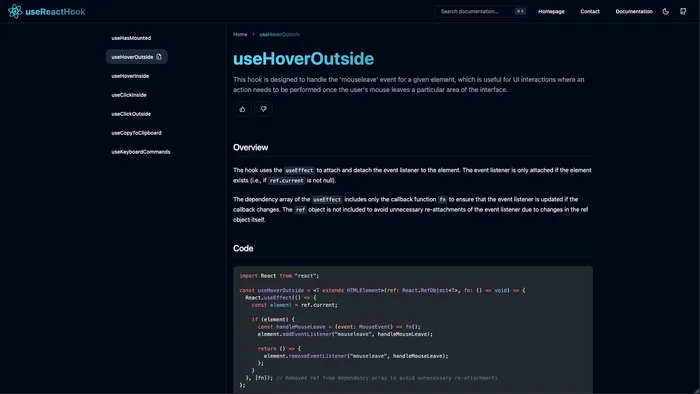Click the useReactHook brand title
This screenshot has height=394, width=700.
pyautogui.click(x=55, y=12)
